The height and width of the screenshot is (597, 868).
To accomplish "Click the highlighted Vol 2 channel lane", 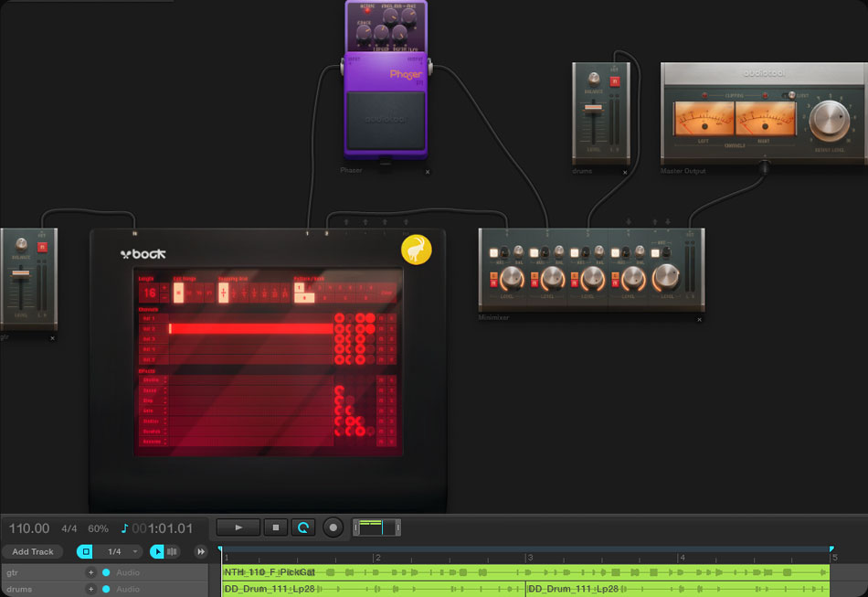I will [x=250, y=328].
